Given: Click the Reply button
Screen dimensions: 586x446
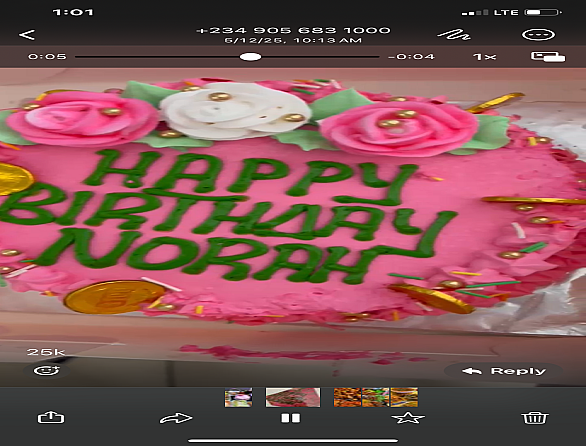Looking at the screenshot, I should point(503,371).
